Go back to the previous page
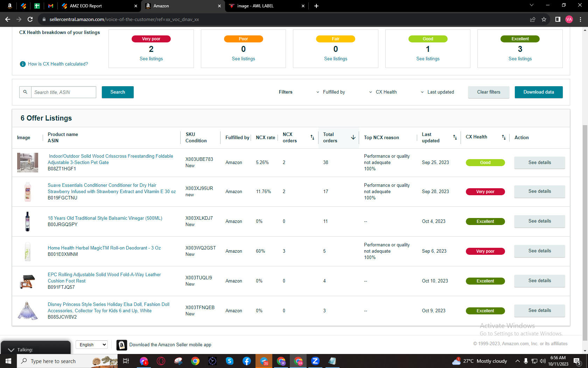This screenshot has height=368, width=588. coord(8,19)
